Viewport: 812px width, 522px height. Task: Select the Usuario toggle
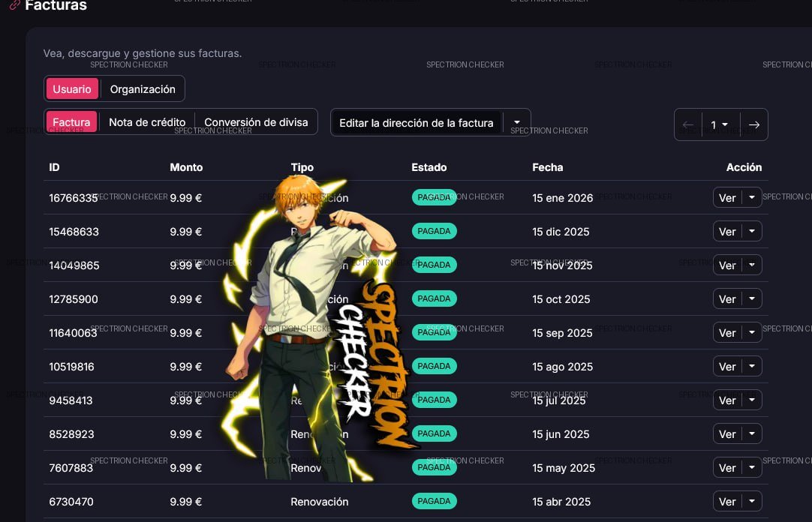[x=72, y=89]
